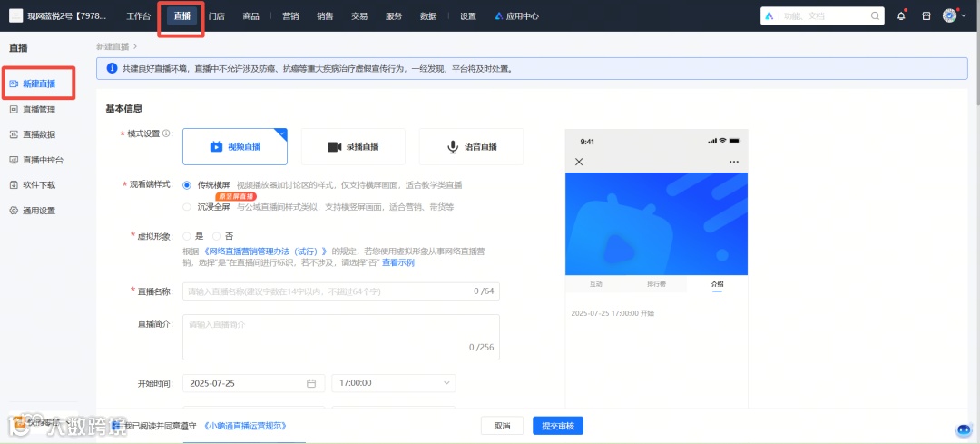Open 直播管理 in the sidebar
980x444 pixels.
pyautogui.click(x=39, y=109)
